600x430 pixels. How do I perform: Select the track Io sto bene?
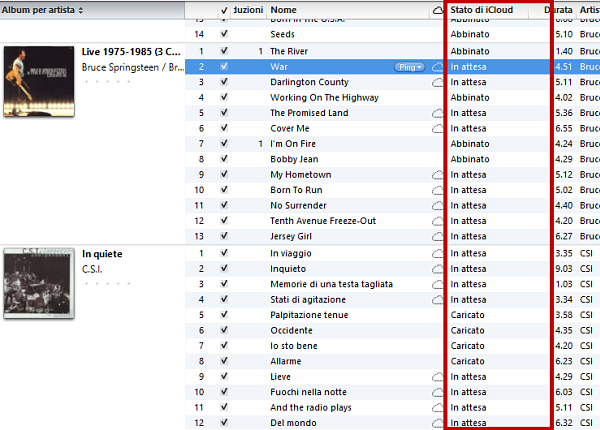pos(295,346)
